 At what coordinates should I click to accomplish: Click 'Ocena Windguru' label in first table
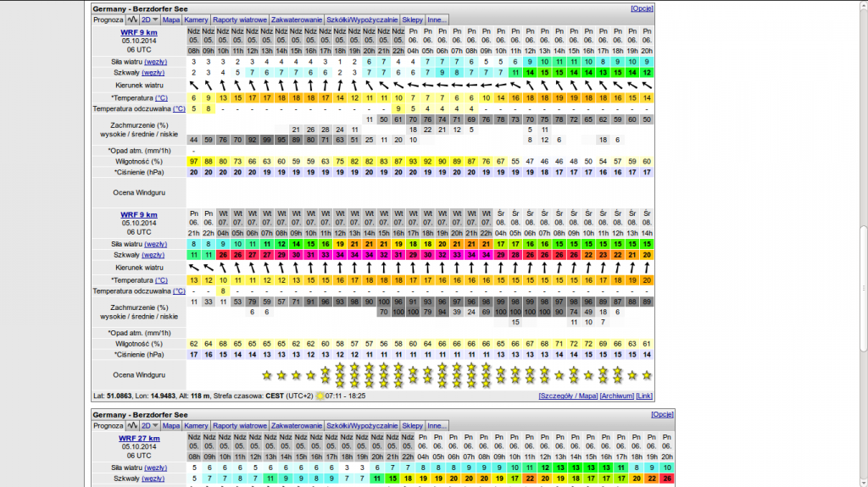pyautogui.click(x=139, y=192)
